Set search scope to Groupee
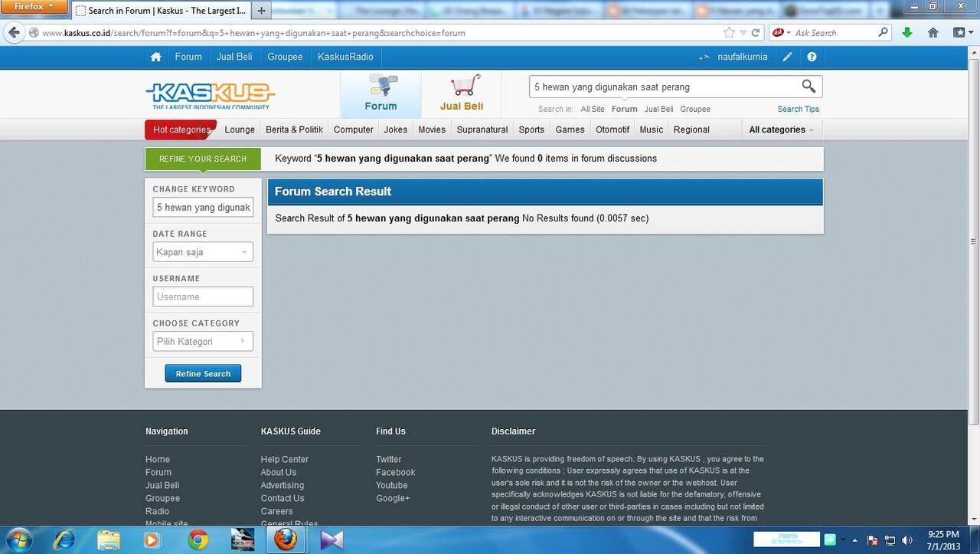The image size is (980, 554). click(x=695, y=109)
